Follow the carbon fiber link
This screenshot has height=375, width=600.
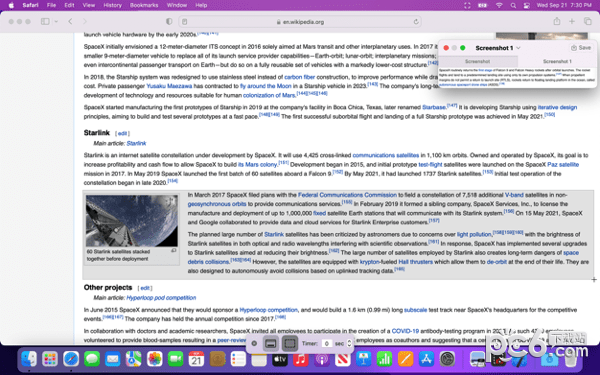pos(300,77)
